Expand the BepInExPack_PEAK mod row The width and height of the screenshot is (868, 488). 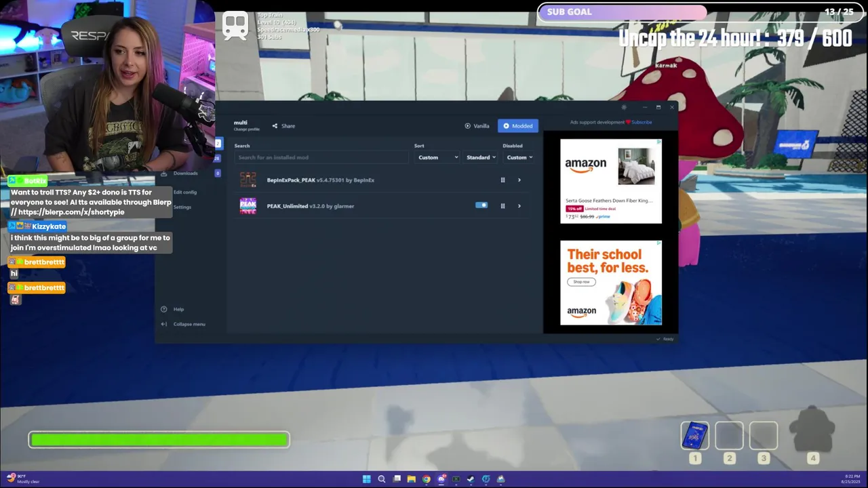click(519, 180)
